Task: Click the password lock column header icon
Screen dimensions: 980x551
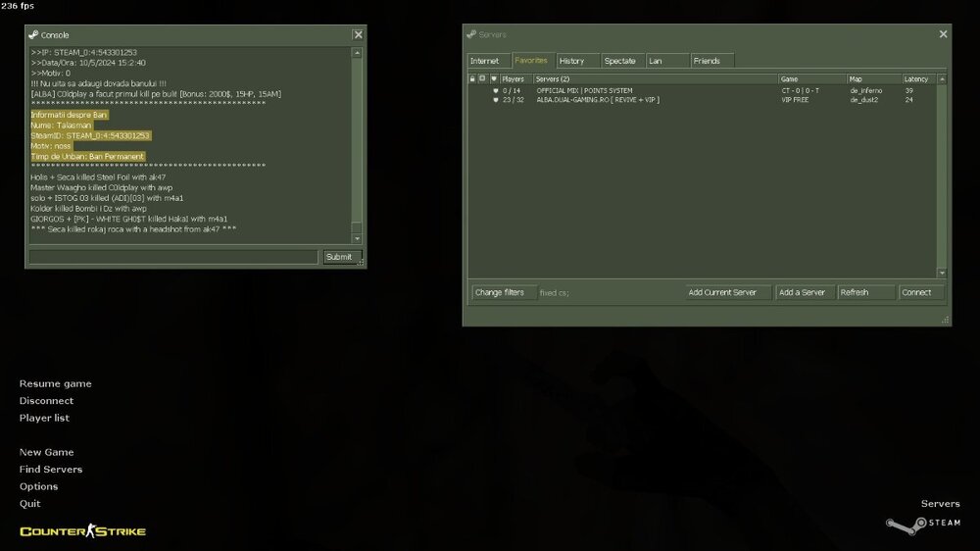Action: 472,78
